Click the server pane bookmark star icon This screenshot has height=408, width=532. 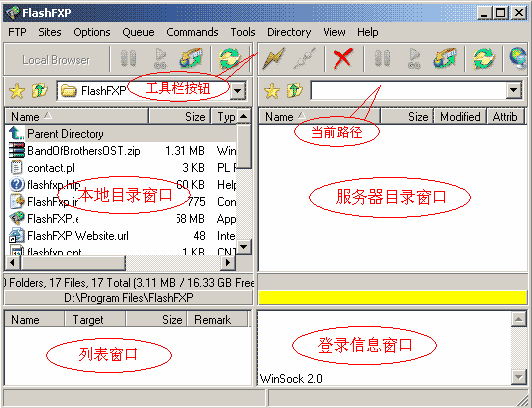[x=272, y=91]
